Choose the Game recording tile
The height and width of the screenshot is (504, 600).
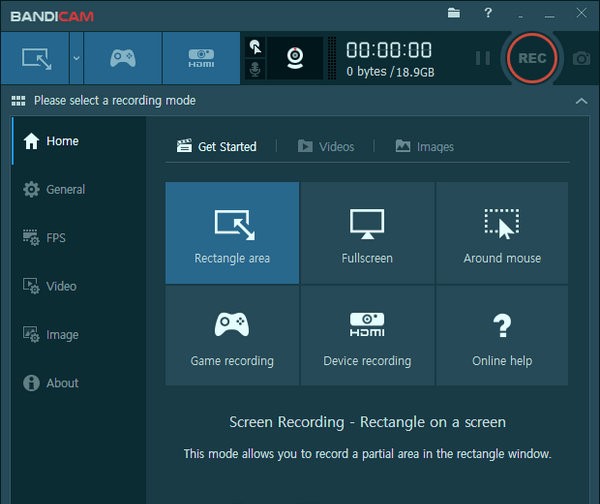point(232,336)
